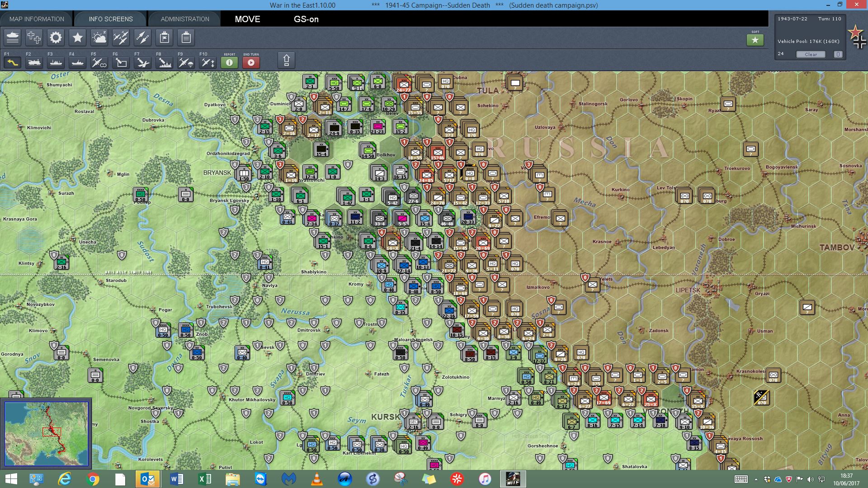Viewport: 868px width, 488px height.
Task: Select F8 bomb city mode icon
Action: coord(164,62)
